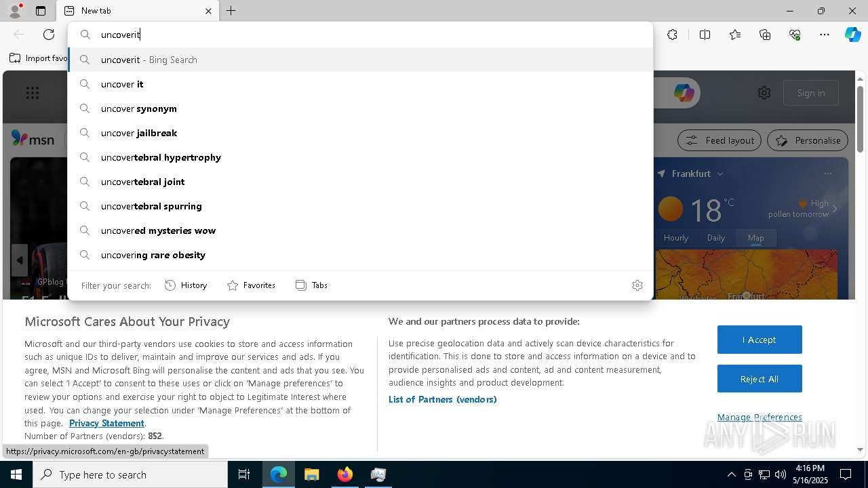This screenshot has height=488, width=868.
Task: Toggle the split screen icon
Action: coord(705,35)
